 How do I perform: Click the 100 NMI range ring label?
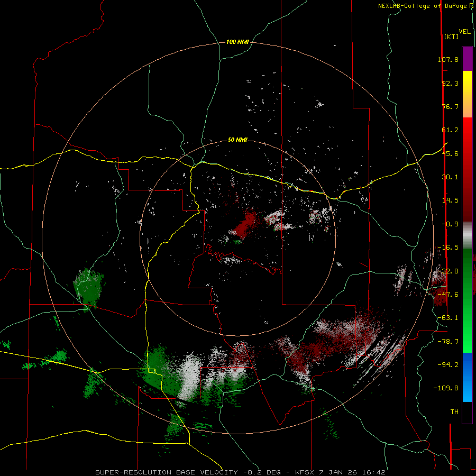(237, 42)
